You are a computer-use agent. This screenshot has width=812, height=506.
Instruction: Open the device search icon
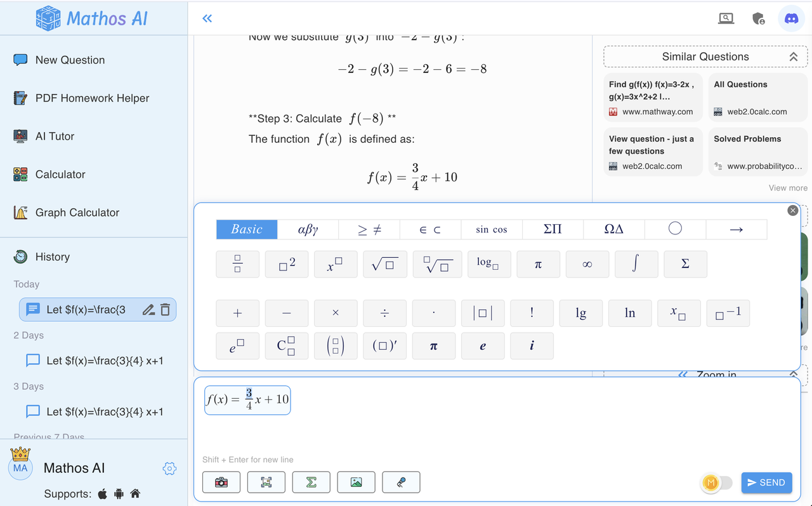click(726, 18)
